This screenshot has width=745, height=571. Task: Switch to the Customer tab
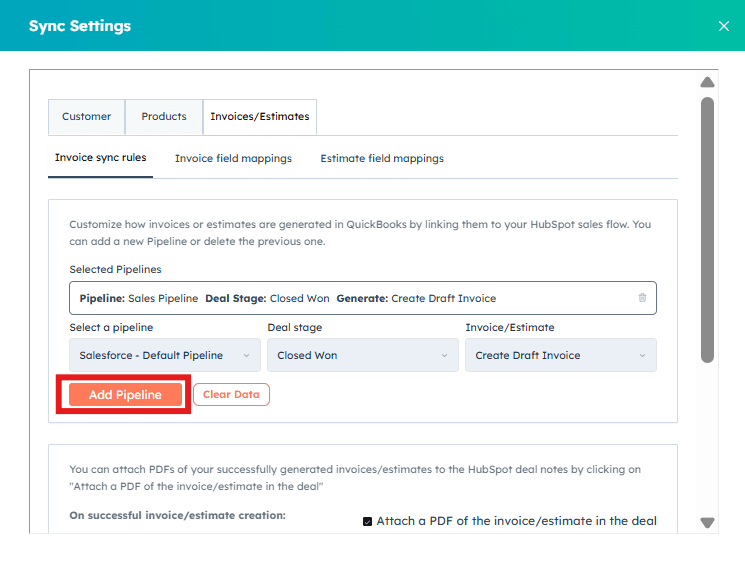click(x=86, y=117)
